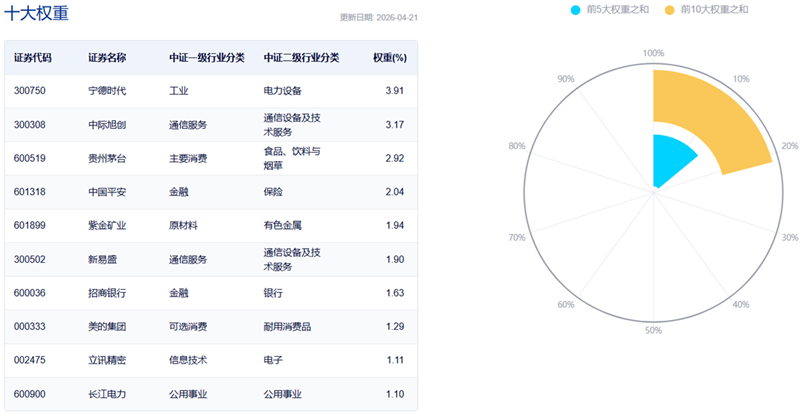
Task: Select the 美的集团 name cell
Action: click(x=107, y=326)
